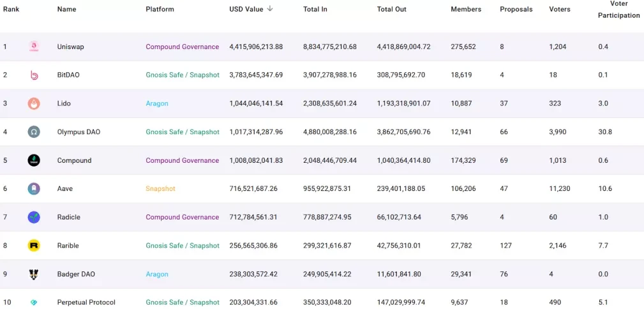Viewport: 644px width, 309px height.
Task: Select the Aave name
Action: [x=65, y=188]
